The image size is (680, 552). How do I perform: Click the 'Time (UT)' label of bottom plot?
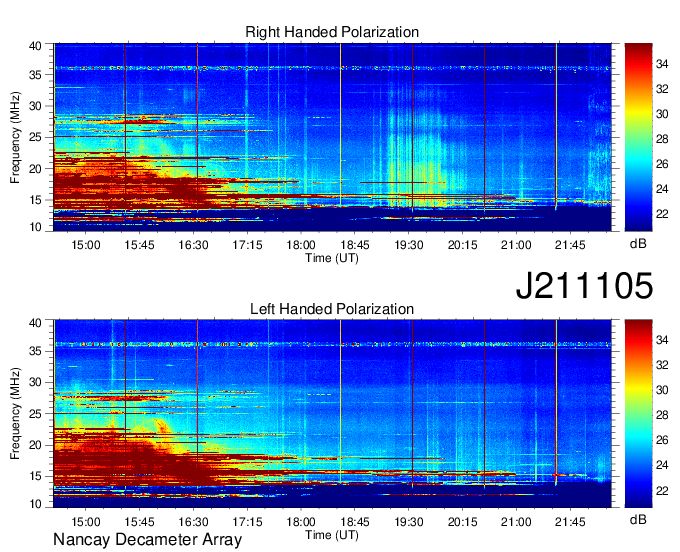pyautogui.click(x=332, y=535)
